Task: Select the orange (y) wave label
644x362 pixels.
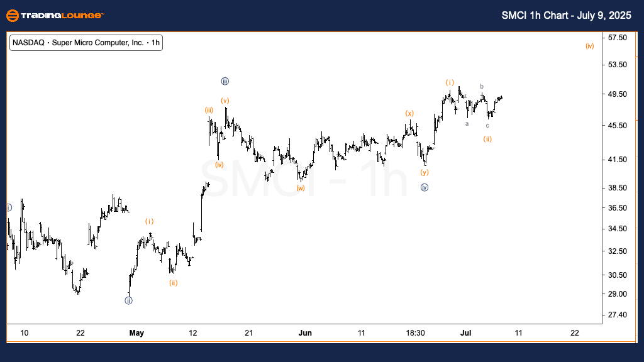Action: 425,172
